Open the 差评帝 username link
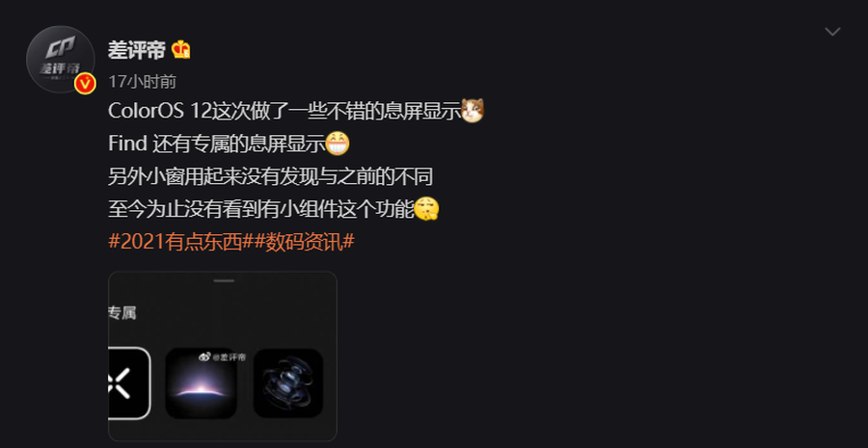 tap(137, 50)
